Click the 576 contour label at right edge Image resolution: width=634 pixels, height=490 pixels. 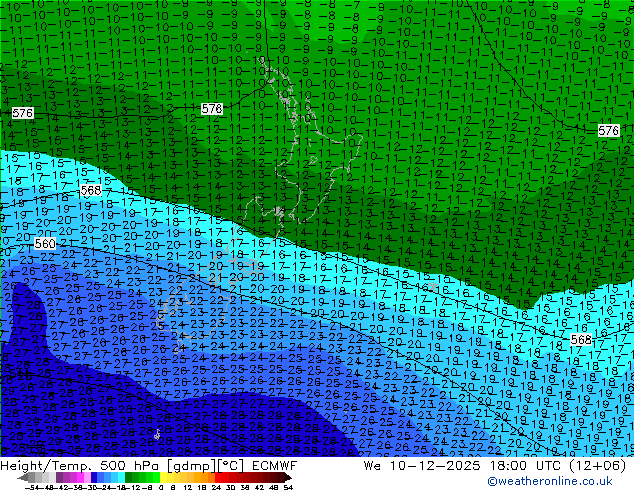(608, 131)
